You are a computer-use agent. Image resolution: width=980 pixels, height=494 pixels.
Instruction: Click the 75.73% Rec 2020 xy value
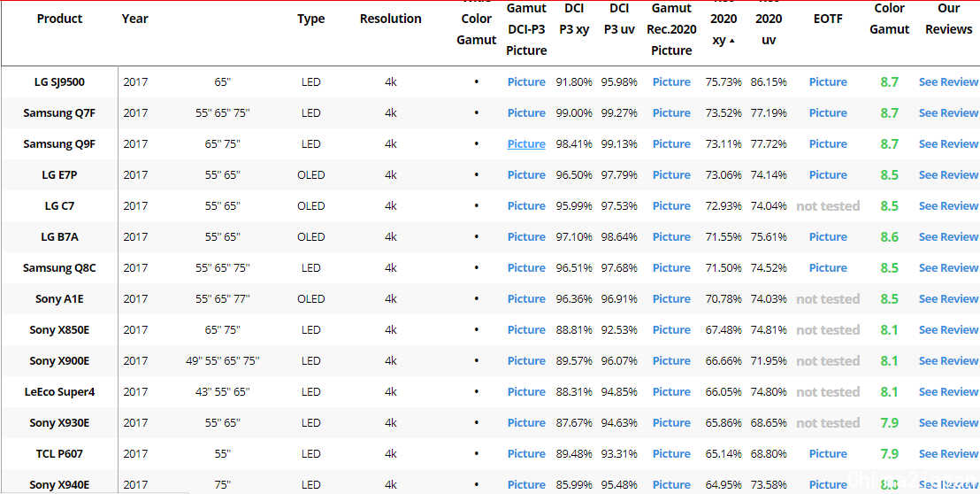pyautogui.click(x=724, y=82)
